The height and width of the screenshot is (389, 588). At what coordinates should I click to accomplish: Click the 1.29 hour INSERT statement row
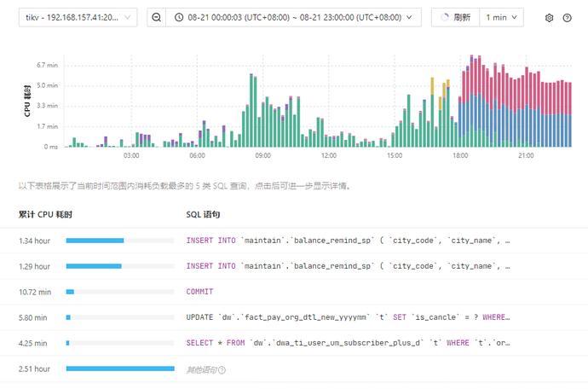347,266
